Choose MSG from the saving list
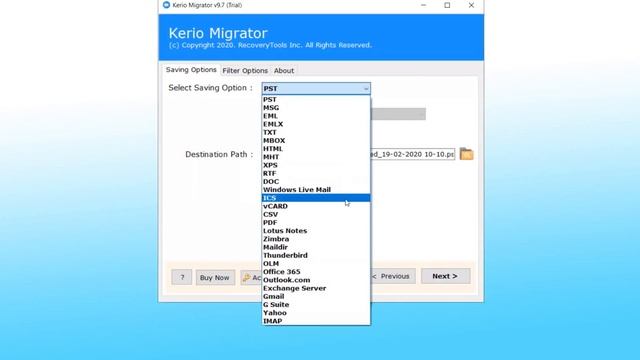The width and height of the screenshot is (640, 360). 316,108
